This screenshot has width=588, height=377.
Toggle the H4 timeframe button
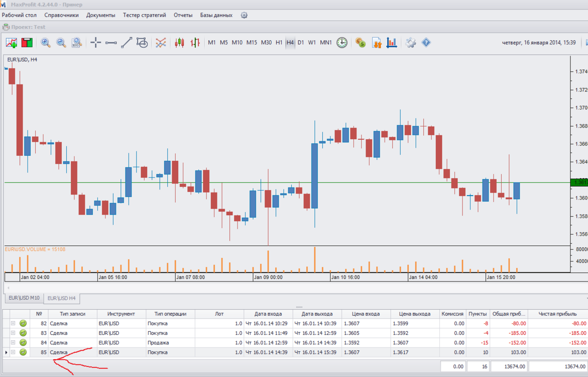tap(290, 43)
